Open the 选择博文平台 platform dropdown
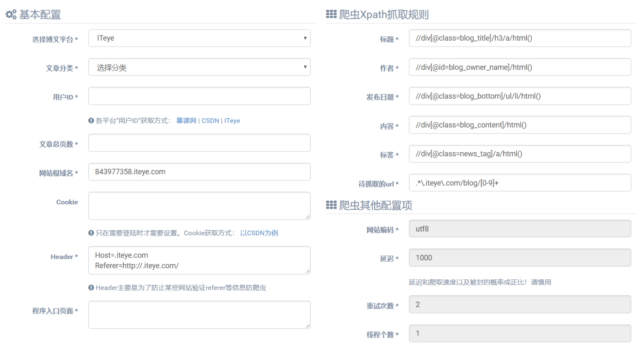 (199, 38)
